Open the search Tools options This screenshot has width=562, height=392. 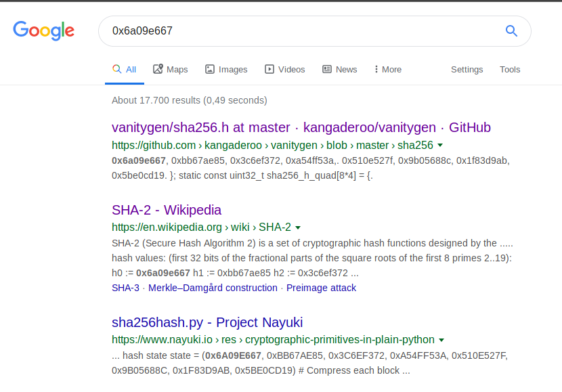click(x=510, y=70)
